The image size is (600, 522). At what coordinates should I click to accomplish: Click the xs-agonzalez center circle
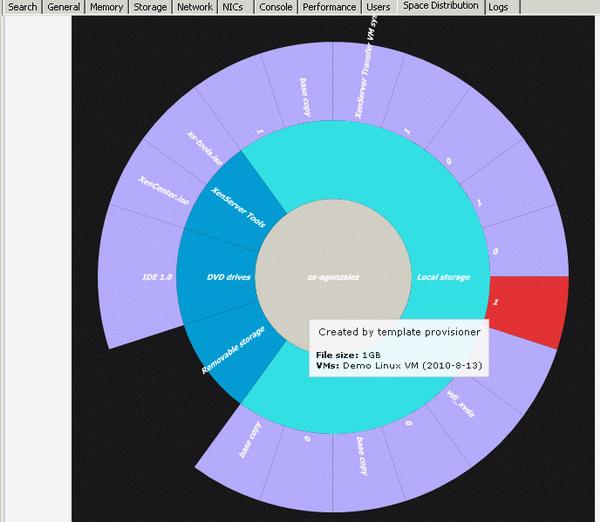tap(333, 277)
